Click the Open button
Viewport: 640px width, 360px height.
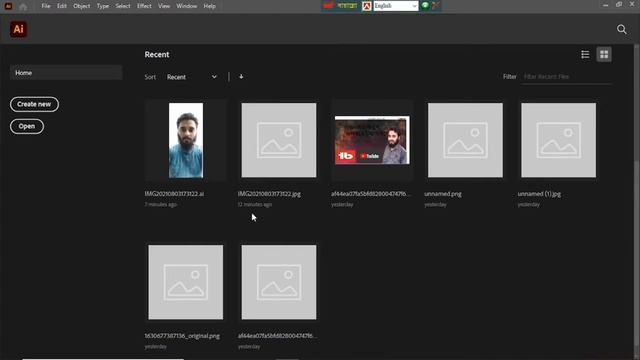click(27, 126)
